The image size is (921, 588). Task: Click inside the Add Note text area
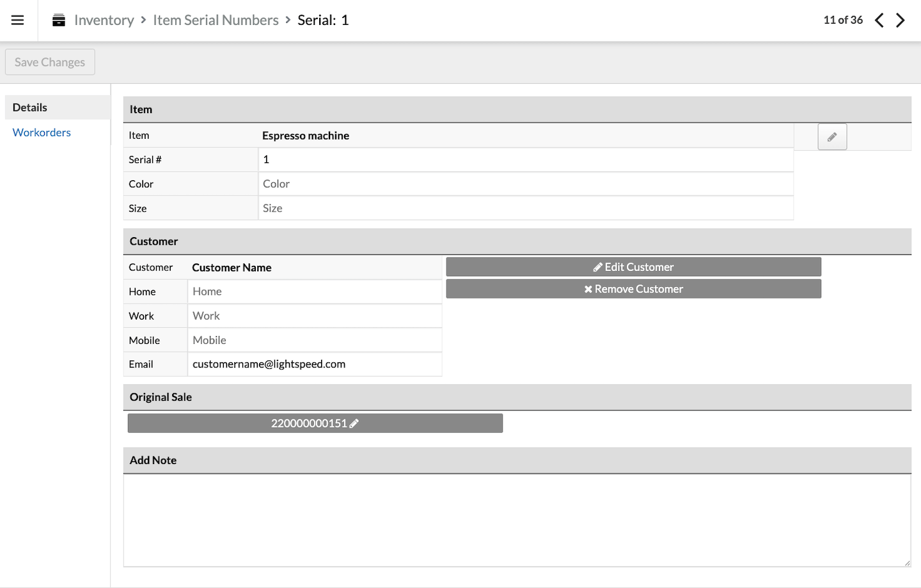click(x=517, y=520)
